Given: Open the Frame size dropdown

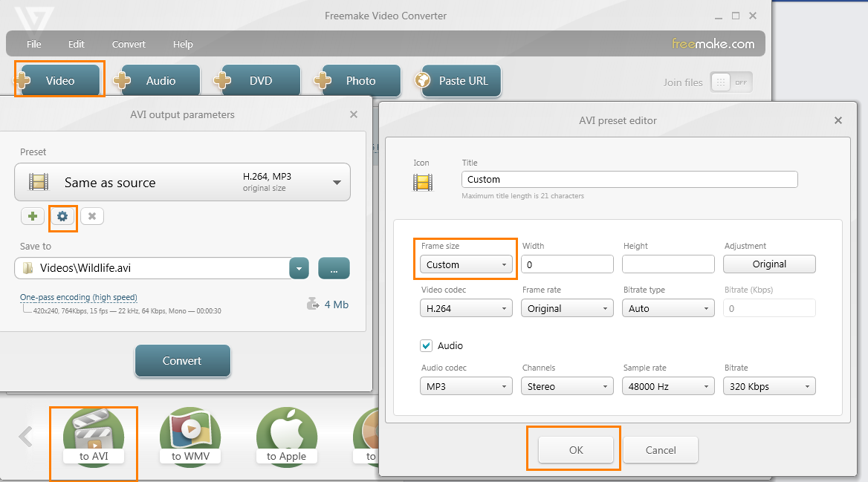Looking at the screenshot, I should pyautogui.click(x=465, y=264).
